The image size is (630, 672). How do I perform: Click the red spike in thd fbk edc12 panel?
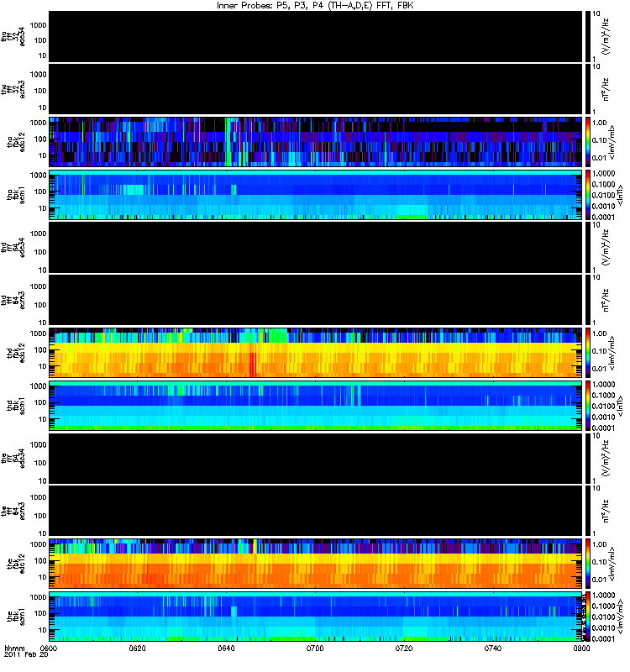253,365
